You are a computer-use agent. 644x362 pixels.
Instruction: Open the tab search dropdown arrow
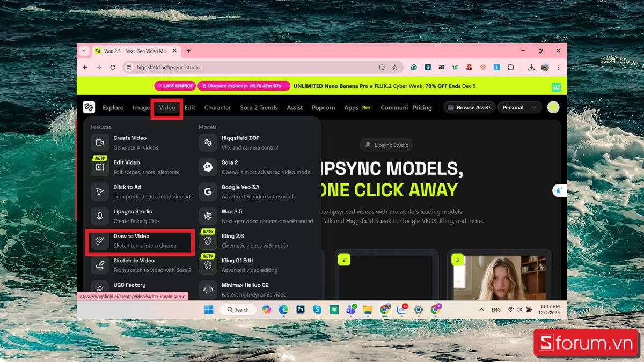84,51
